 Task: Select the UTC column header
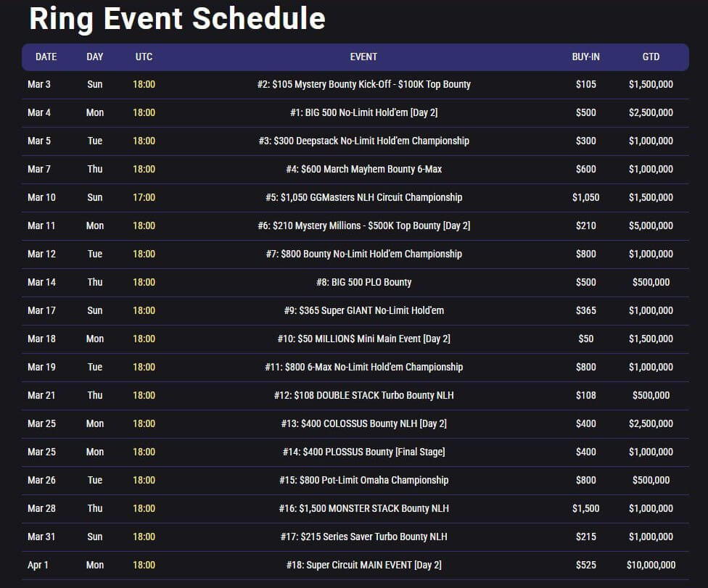144,57
